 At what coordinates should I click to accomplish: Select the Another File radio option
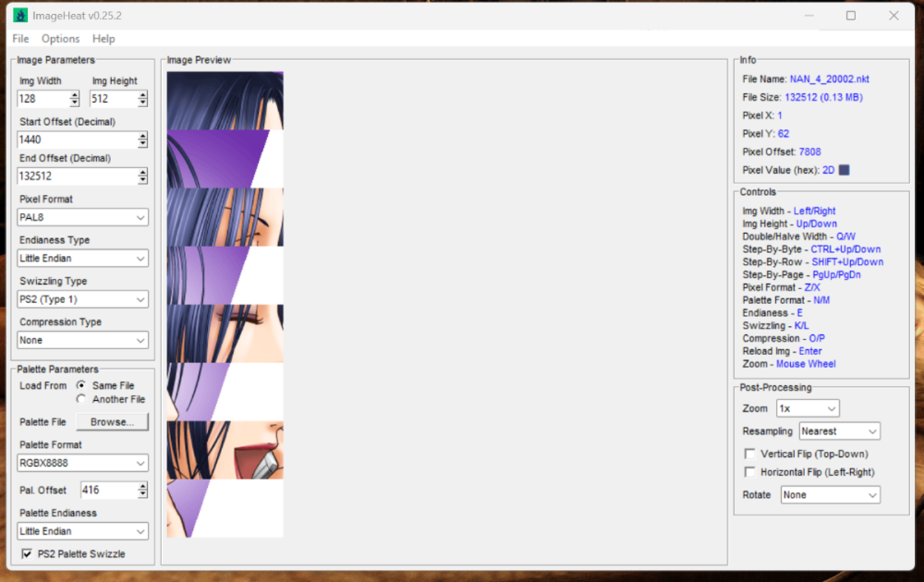coord(82,399)
